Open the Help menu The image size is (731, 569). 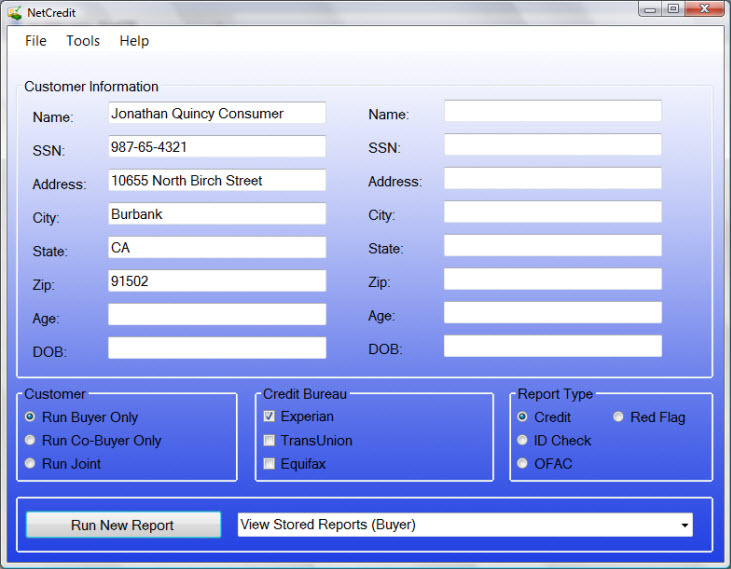tap(134, 41)
